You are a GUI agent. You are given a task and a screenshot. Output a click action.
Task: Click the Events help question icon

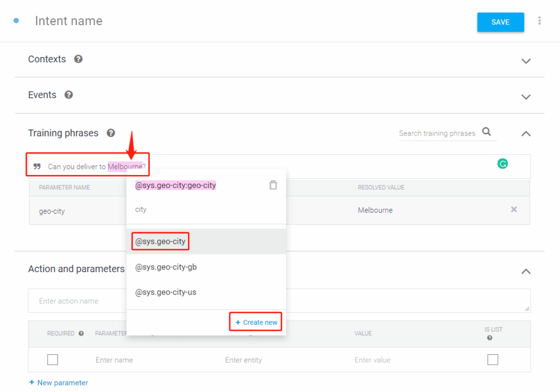(x=68, y=95)
